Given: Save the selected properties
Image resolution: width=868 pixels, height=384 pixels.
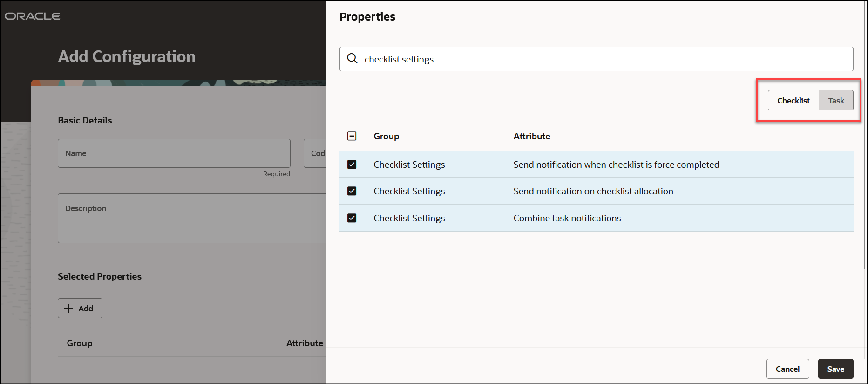Looking at the screenshot, I should (x=835, y=369).
